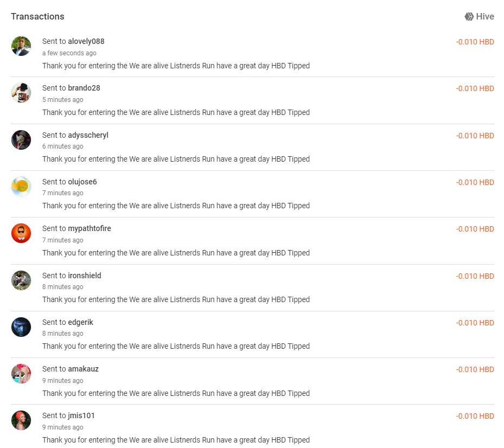The height and width of the screenshot is (448, 504).
Task: Click jmis101's profile avatar
Action: (21, 420)
